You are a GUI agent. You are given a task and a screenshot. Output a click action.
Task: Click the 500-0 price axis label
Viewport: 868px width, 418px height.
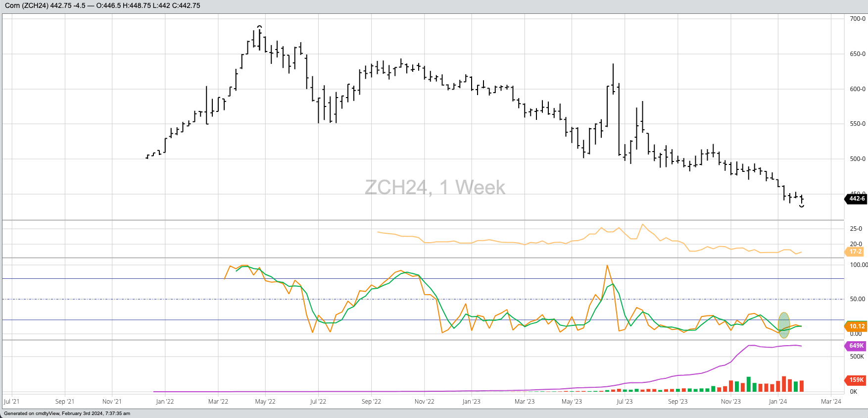coord(858,159)
